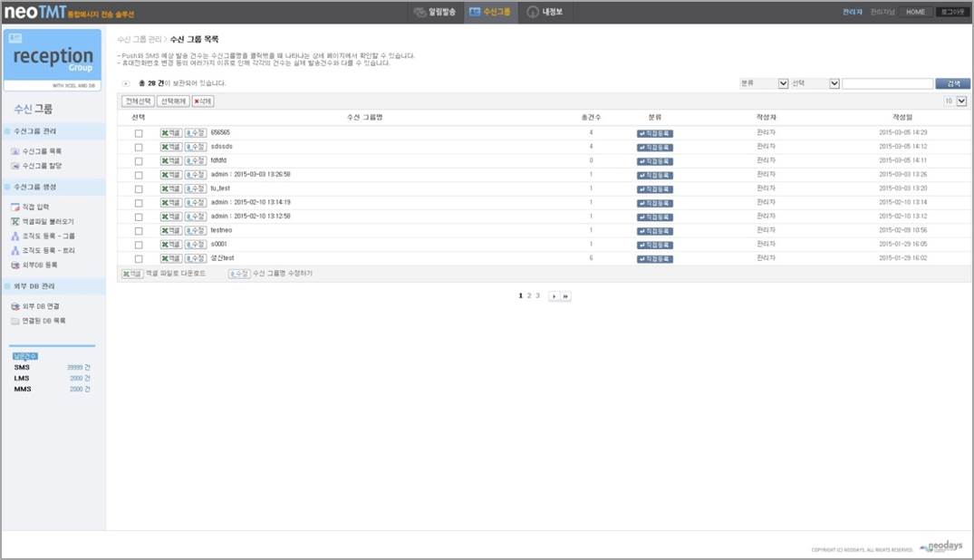Click the 전체선택 select-all button

[138, 101]
